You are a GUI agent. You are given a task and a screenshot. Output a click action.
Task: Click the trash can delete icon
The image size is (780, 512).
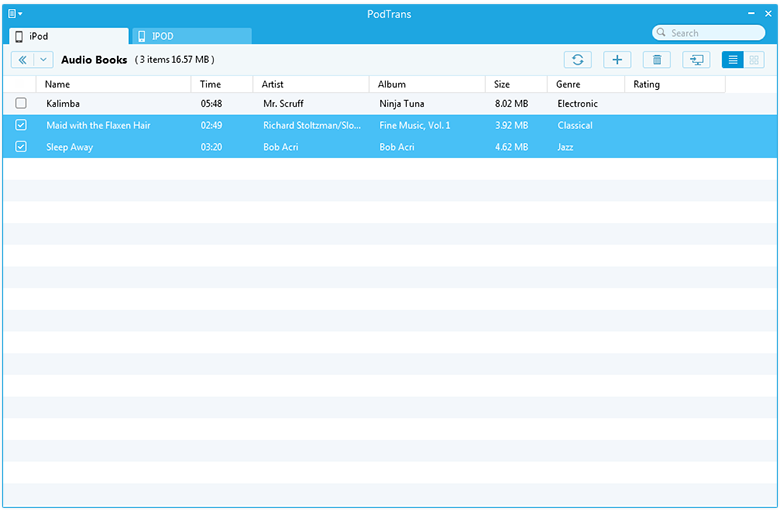click(656, 60)
